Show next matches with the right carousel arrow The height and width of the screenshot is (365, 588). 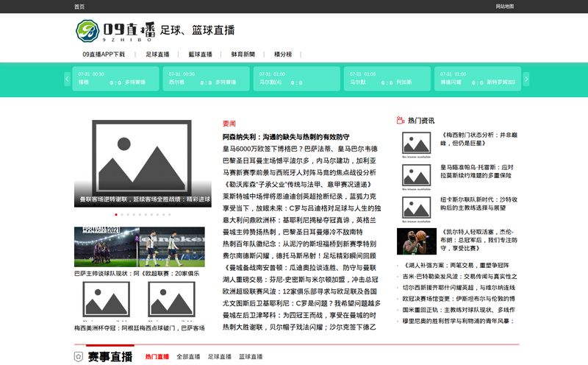[x=526, y=79]
